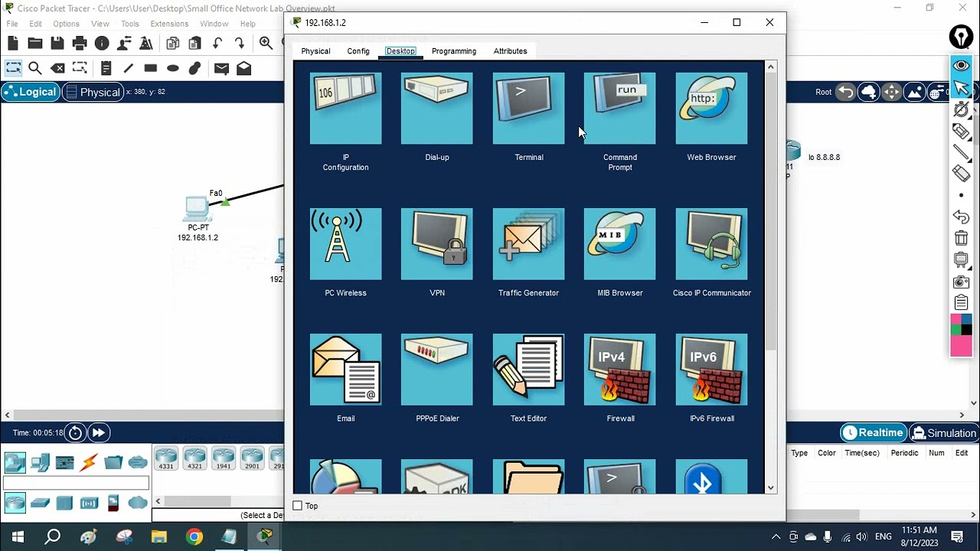The image size is (980, 551).
Task: Click the Open file folder icon
Action: coord(35,44)
